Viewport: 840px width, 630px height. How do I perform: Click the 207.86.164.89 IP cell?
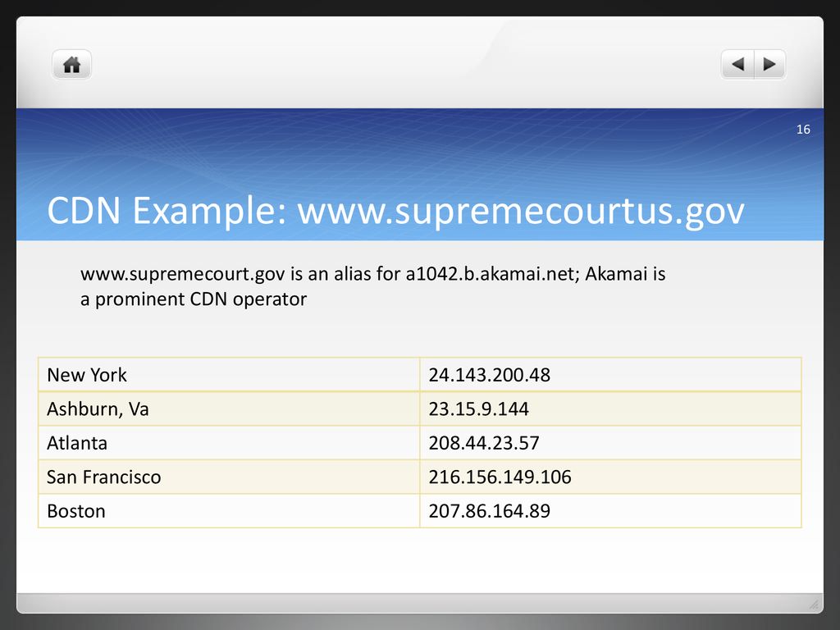[610, 510]
